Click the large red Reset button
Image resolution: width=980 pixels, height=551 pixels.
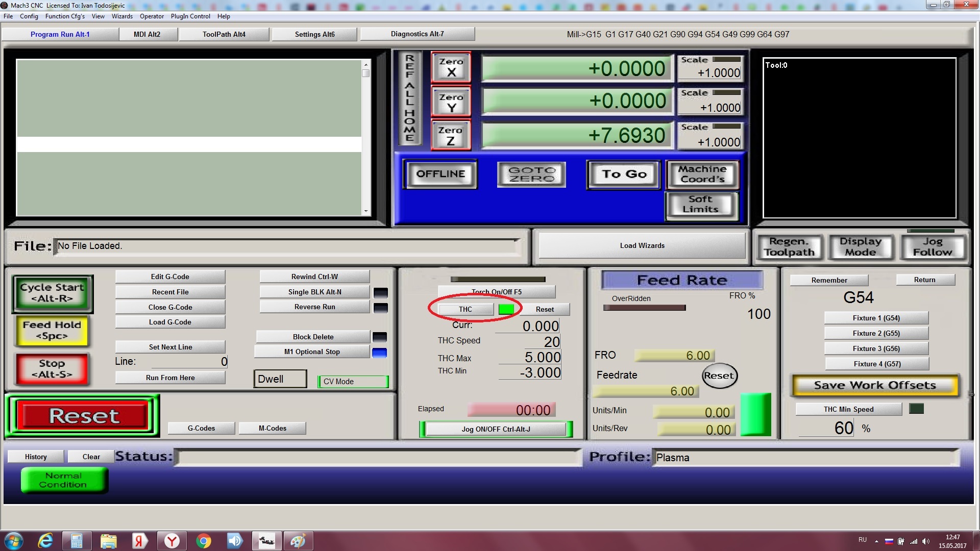[83, 416]
